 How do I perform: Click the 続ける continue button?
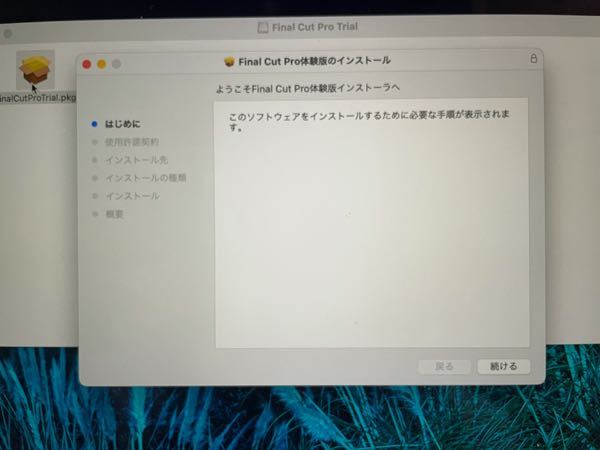(x=504, y=366)
